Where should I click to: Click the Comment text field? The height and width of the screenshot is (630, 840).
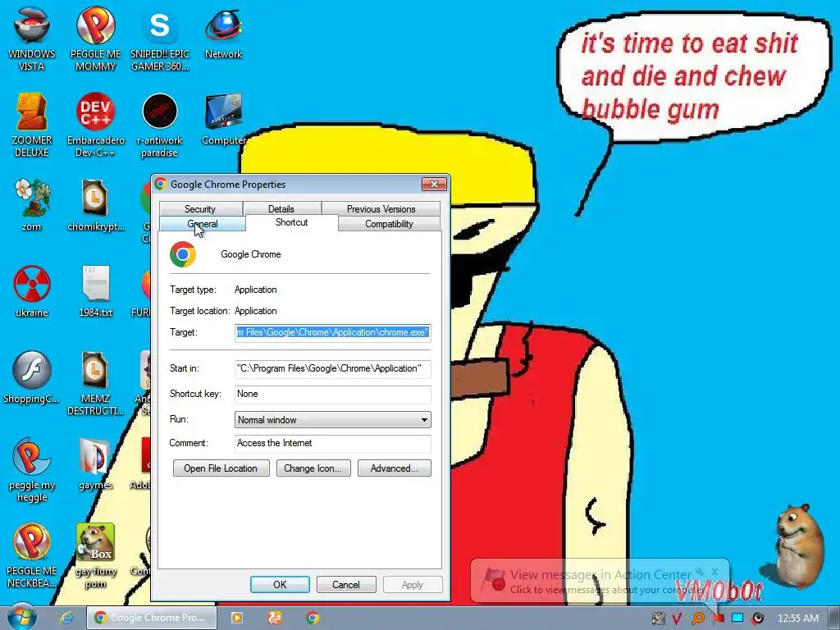click(x=333, y=443)
